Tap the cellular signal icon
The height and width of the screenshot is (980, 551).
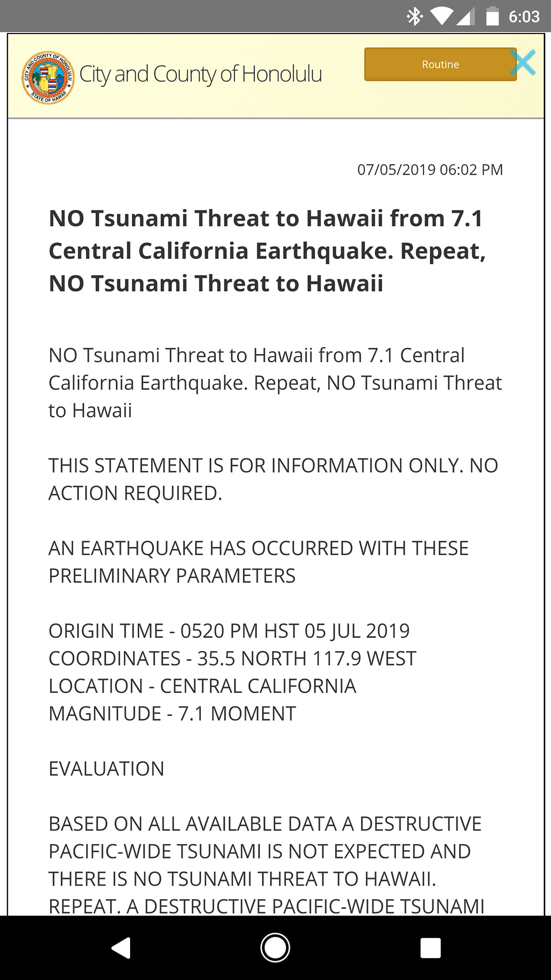pos(465,17)
